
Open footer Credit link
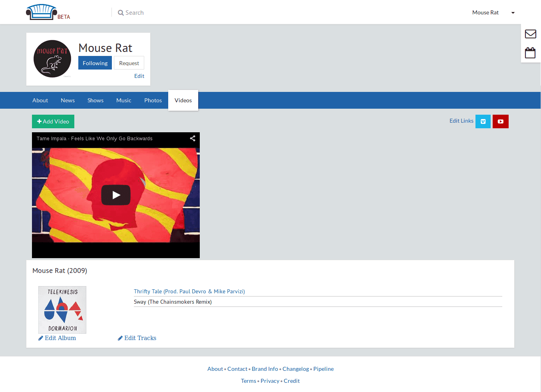[292, 381]
